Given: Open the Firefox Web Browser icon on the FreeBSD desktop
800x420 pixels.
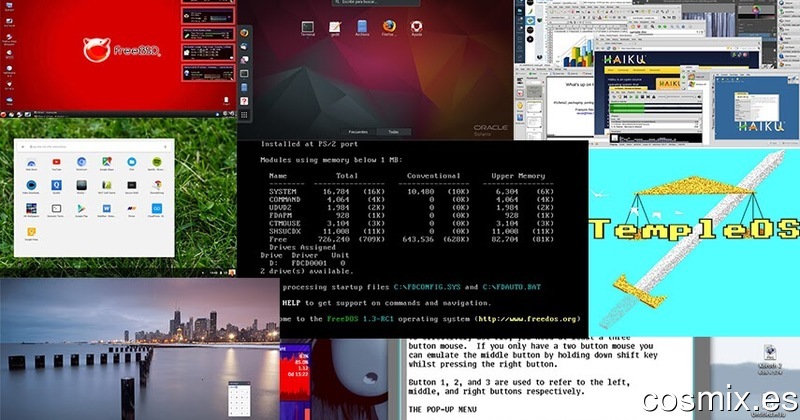Looking at the screenshot, I should pyautogui.click(x=9, y=39).
